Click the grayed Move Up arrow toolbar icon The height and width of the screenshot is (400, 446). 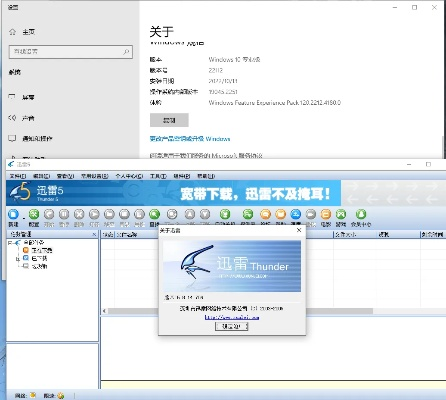pyautogui.click(x=190, y=214)
